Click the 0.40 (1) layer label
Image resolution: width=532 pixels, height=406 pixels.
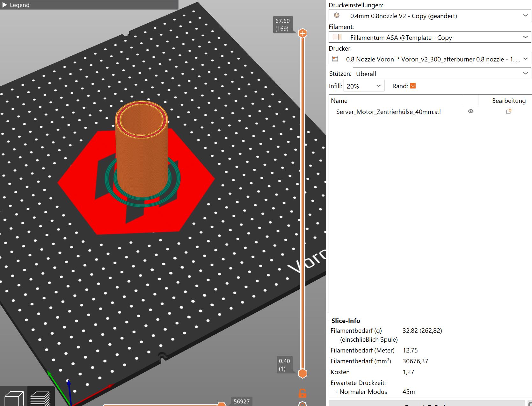point(284,365)
